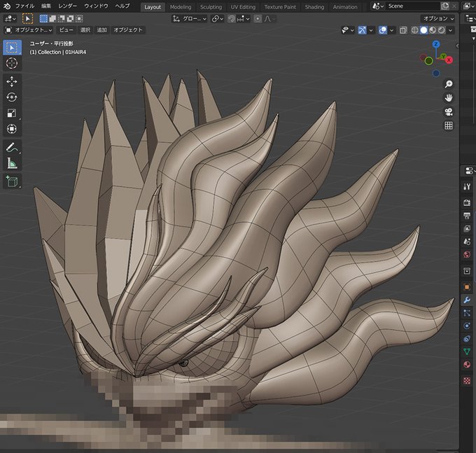Viewport: 476px width, 453px height.
Task: Open the Texture properties checker tab
Action: 467,380
